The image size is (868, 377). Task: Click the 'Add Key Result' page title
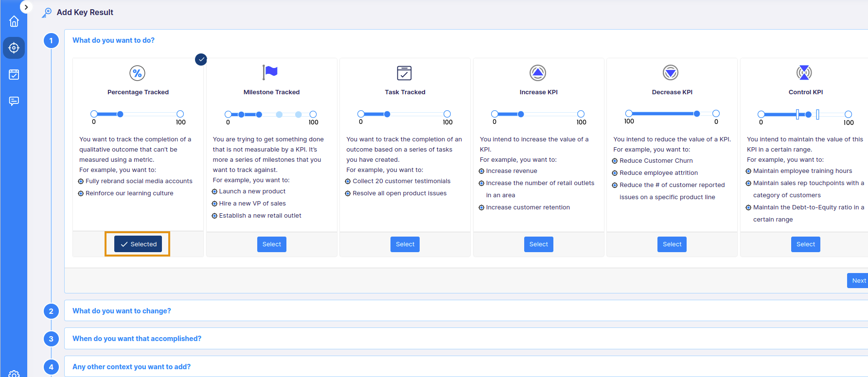[85, 13]
